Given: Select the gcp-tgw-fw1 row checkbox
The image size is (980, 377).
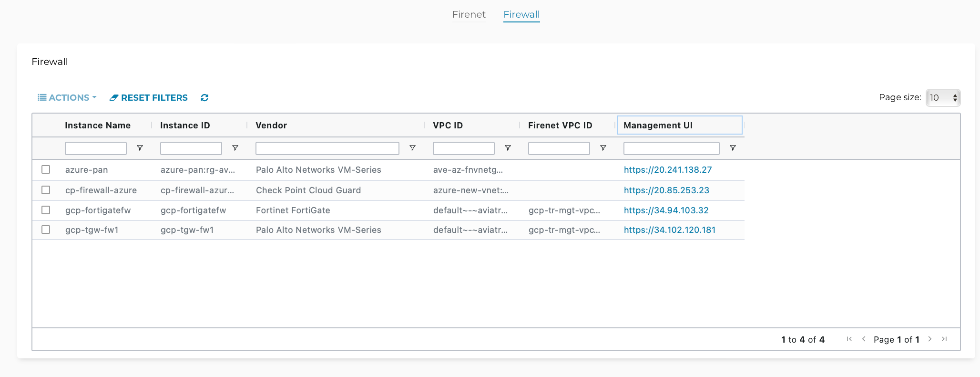Looking at the screenshot, I should [46, 230].
